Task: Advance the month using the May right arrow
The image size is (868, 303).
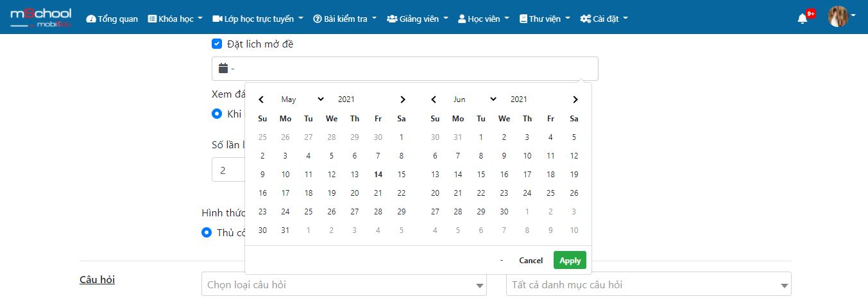Action: (402, 100)
